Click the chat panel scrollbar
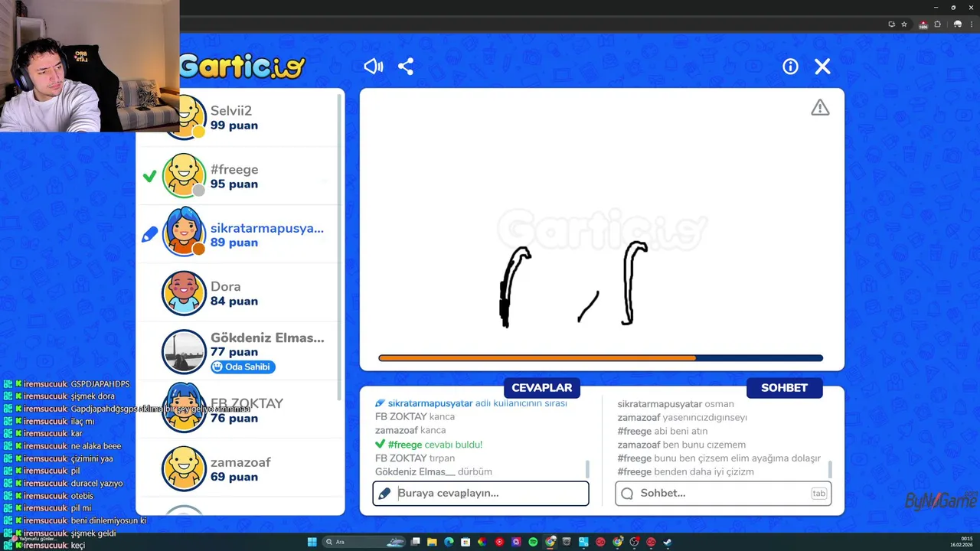980x551 pixels. click(830, 468)
